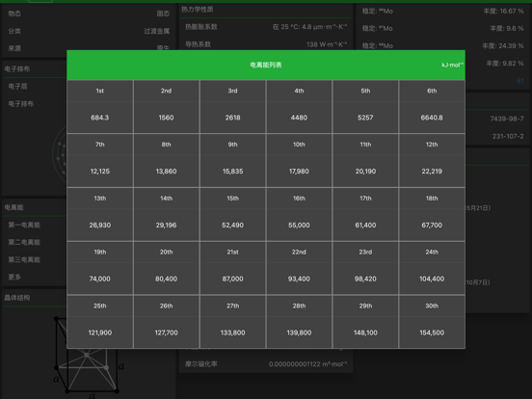Click the 电子排布 row below 电子层
532x399 pixels.
click(x=21, y=103)
